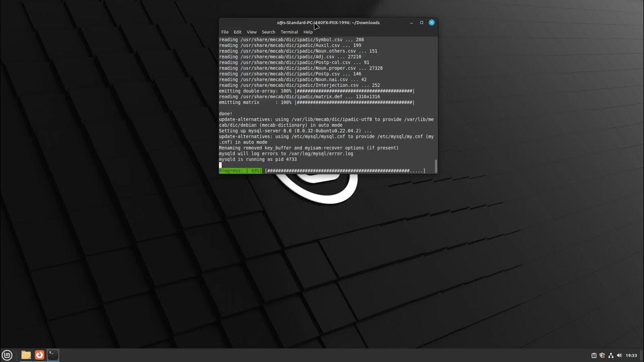Click the 'Symbol.csv ... 208' line
644x362 pixels.
coord(291,40)
